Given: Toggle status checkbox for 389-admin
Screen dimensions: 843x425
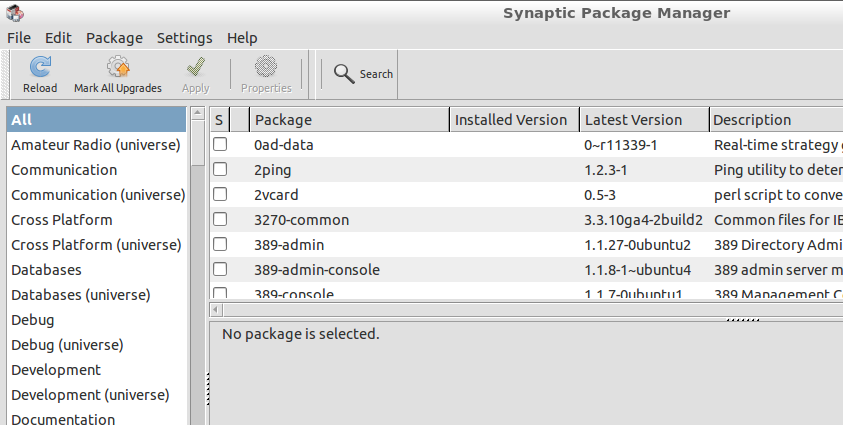Looking at the screenshot, I should click(x=220, y=244).
